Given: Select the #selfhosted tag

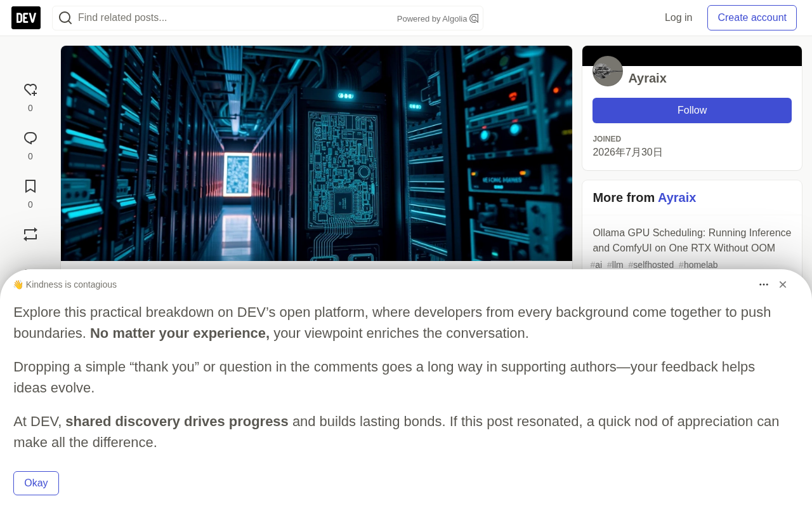Looking at the screenshot, I should [x=651, y=265].
